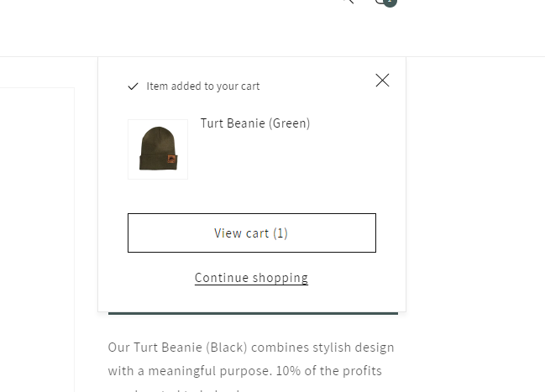Viewport: 545px width, 392px height.
Task: Close the cart notification popup
Action: tap(382, 81)
